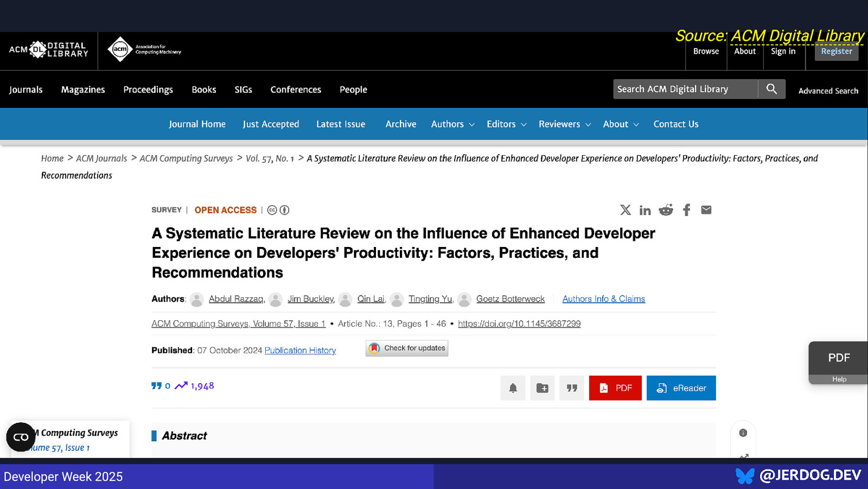This screenshot has height=489, width=868.
Task: Click Jim Buckley's avatar icon
Action: [276, 299]
